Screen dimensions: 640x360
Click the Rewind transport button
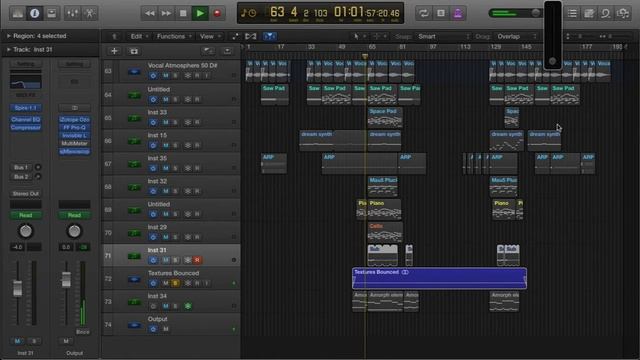pos(149,13)
